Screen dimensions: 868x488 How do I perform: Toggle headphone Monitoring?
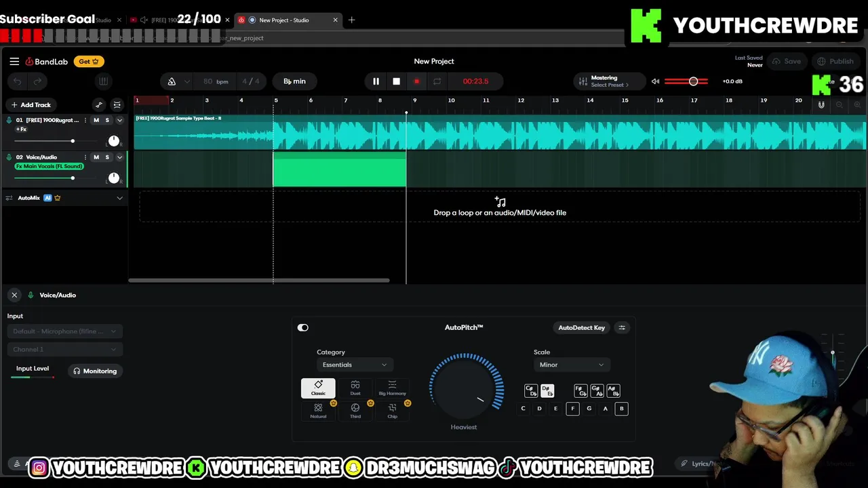(x=95, y=371)
